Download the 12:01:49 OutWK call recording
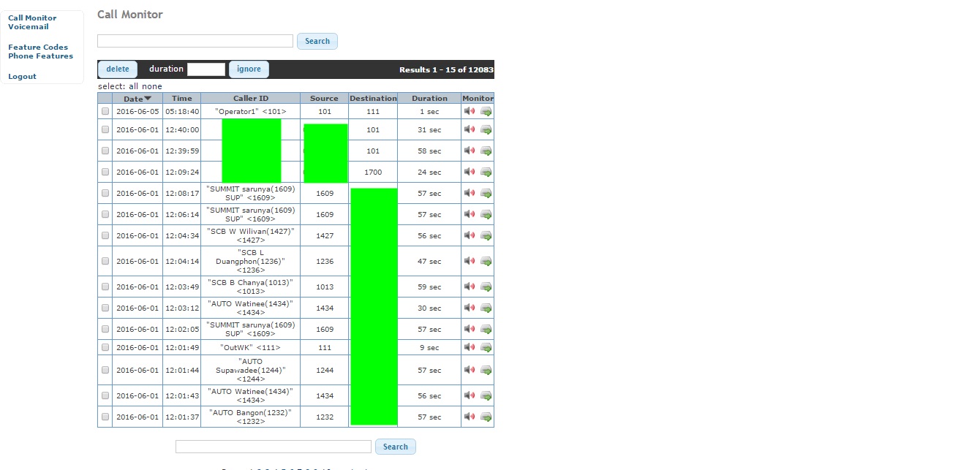 486,347
